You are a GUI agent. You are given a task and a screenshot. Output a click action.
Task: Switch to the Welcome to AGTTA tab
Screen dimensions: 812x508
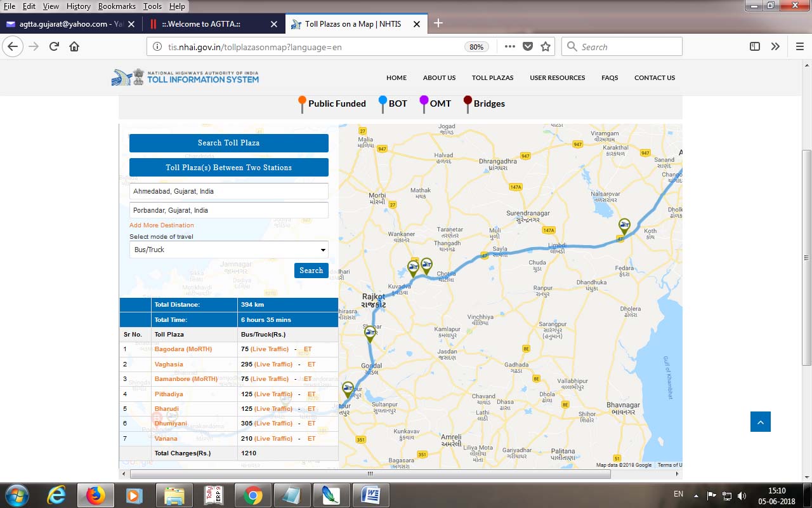click(x=209, y=24)
